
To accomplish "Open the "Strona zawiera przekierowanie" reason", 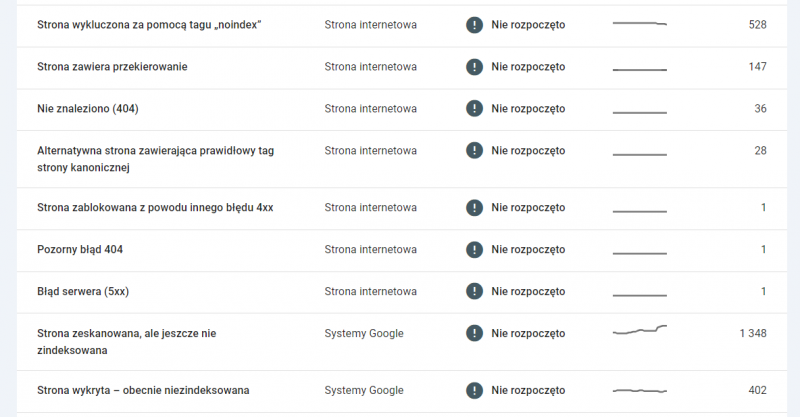I will 112,67.
